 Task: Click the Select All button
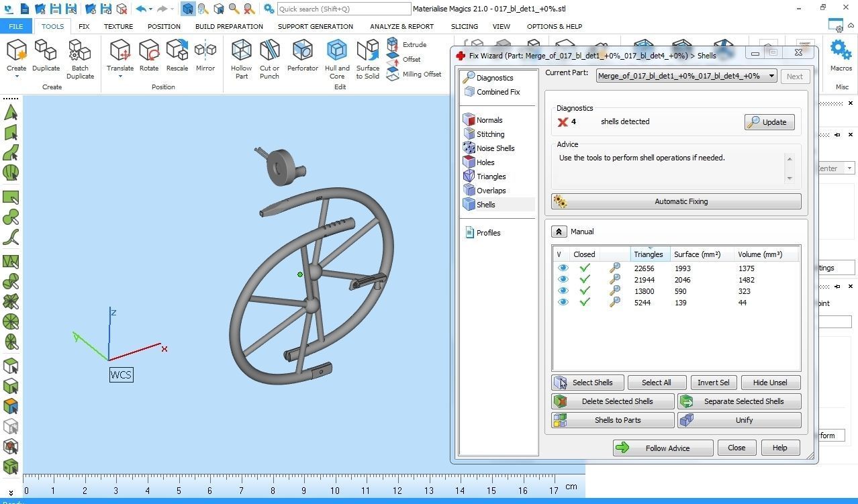click(656, 383)
